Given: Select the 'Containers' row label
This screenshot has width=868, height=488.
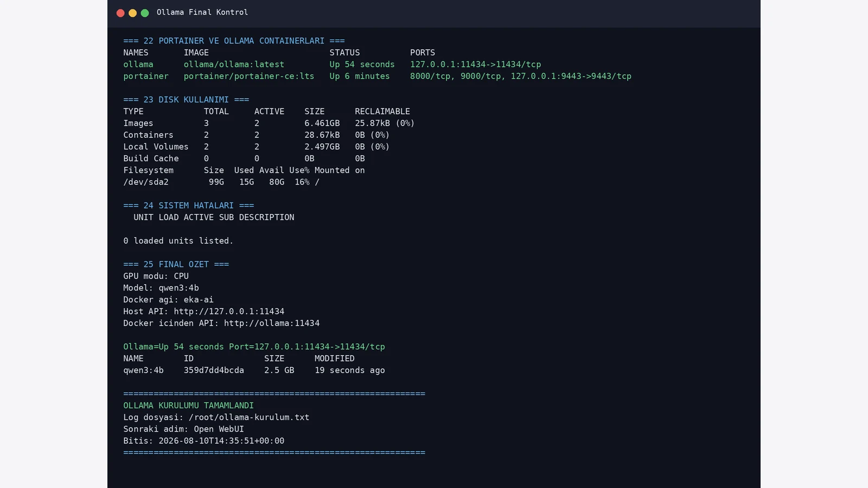Looking at the screenshot, I should 148,135.
